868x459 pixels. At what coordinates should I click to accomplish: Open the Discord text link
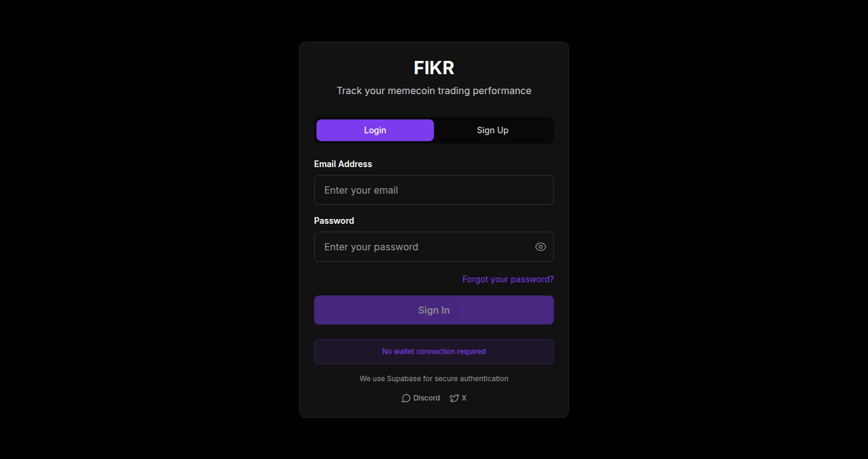coord(427,398)
